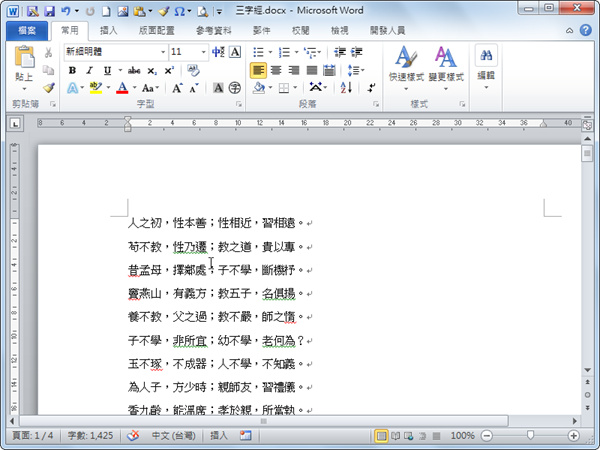This screenshot has height=450, width=600.
Task: Open Word Help question mark icon
Action: [x=585, y=30]
